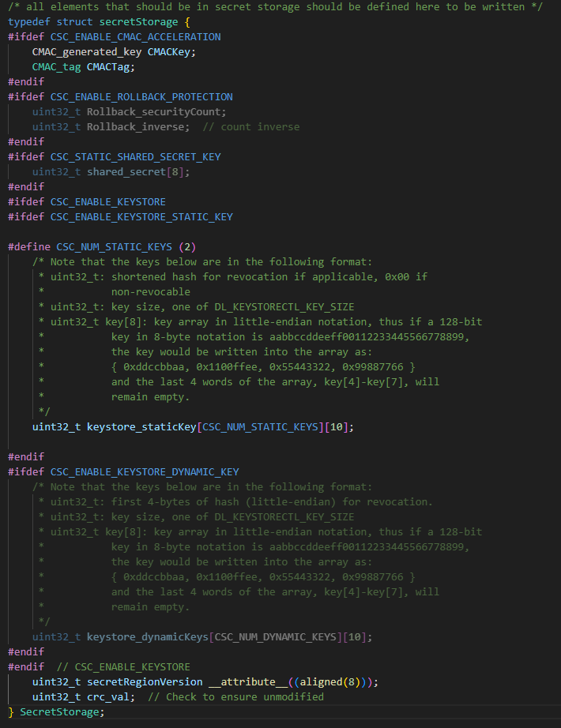Click the CSC_NUM_STATIC_KEYS define name
The height and width of the screenshot is (728, 561).
pyautogui.click(x=114, y=247)
